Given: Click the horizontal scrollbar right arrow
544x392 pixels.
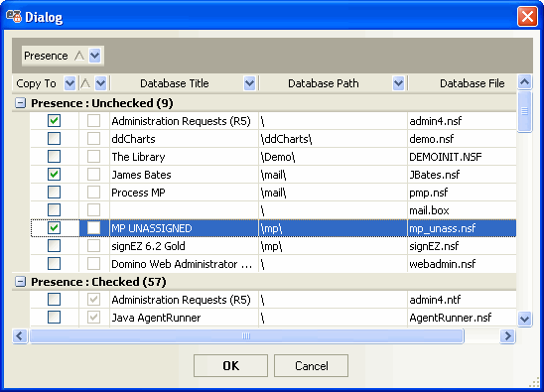Looking at the screenshot, I should (507, 335).
